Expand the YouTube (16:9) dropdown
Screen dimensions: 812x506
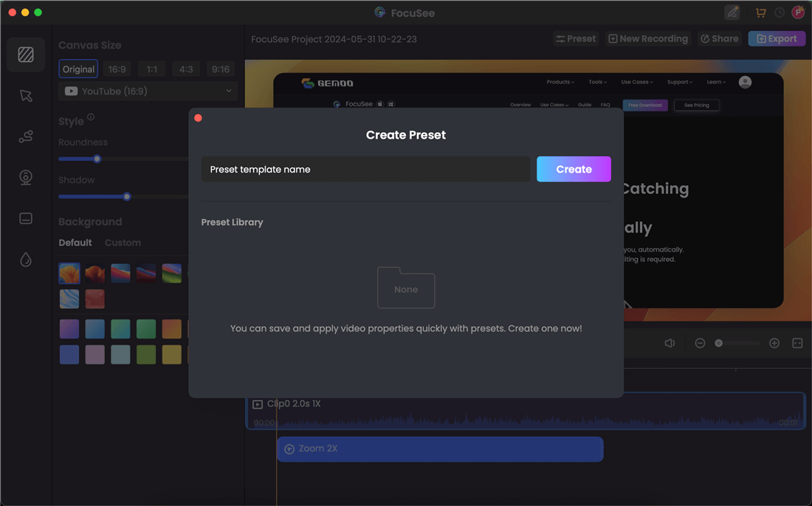[x=148, y=91]
